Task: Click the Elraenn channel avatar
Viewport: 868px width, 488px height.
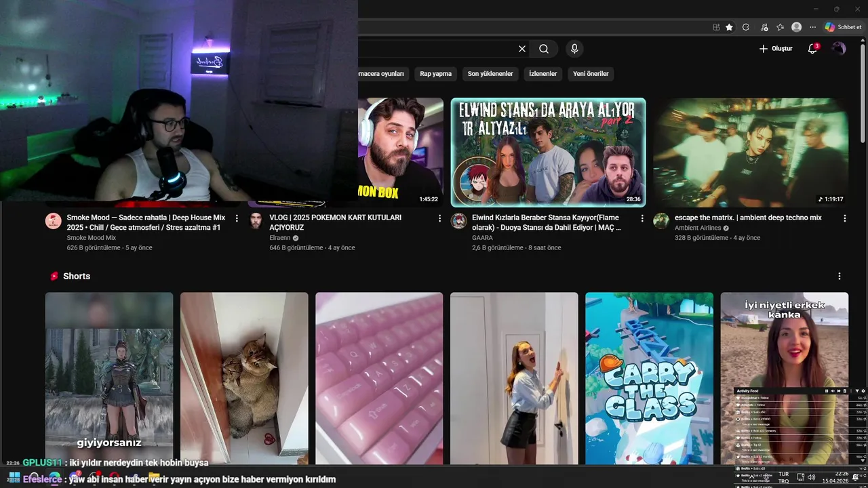Action: (x=256, y=221)
